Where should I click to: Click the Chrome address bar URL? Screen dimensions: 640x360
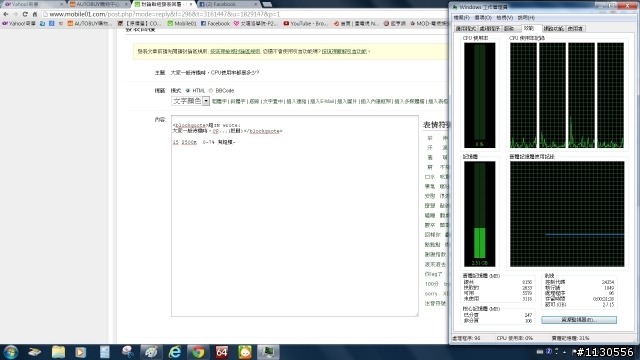pyautogui.click(x=165, y=14)
